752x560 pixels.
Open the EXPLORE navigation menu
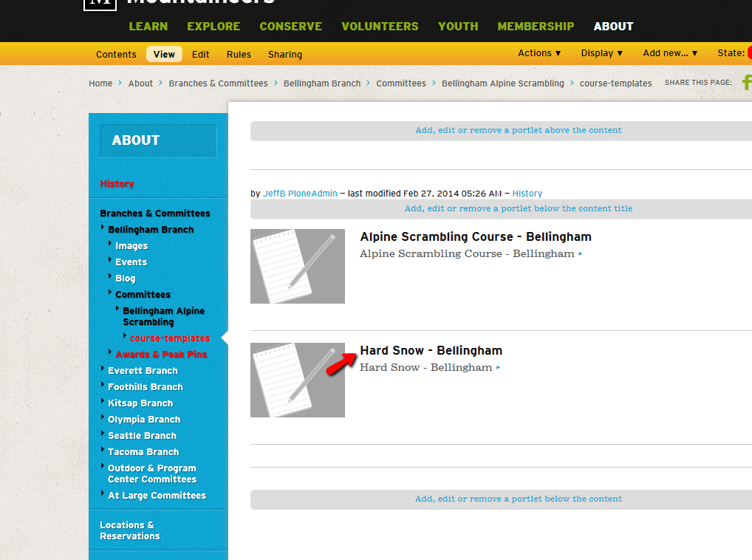click(x=213, y=27)
